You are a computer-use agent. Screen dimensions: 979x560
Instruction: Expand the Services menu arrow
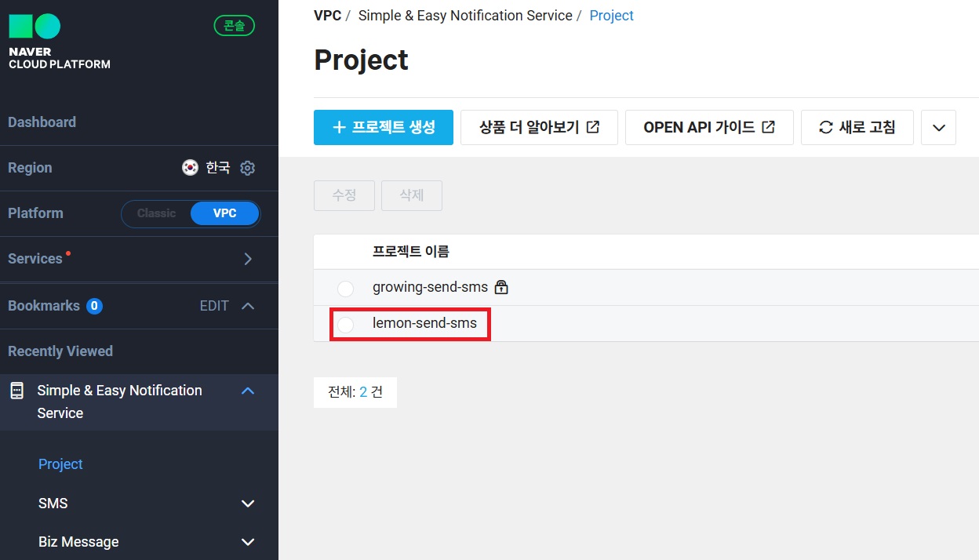pyautogui.click(x=248, y=259)
